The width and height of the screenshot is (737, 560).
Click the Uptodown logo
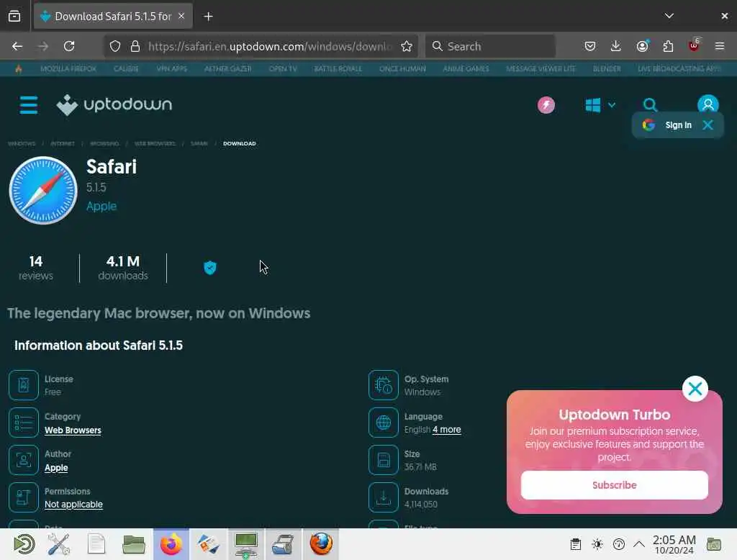(x=114, y=104)
